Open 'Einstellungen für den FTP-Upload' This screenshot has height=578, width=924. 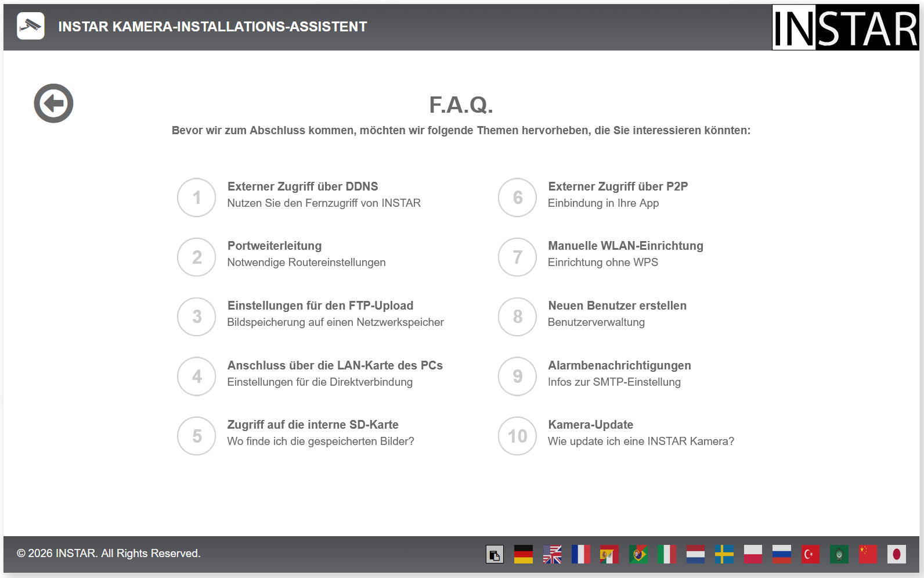click(320, 306)
